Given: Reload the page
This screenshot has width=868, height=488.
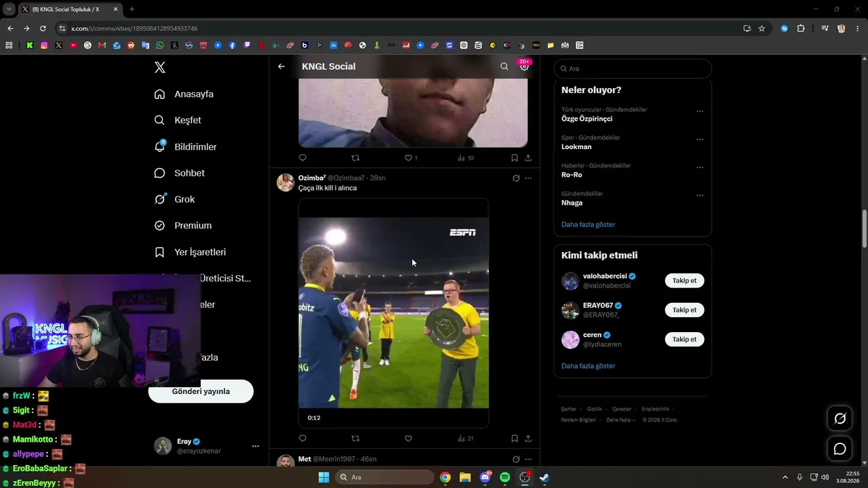Looking at the screenshot, I should pos(43,28).
